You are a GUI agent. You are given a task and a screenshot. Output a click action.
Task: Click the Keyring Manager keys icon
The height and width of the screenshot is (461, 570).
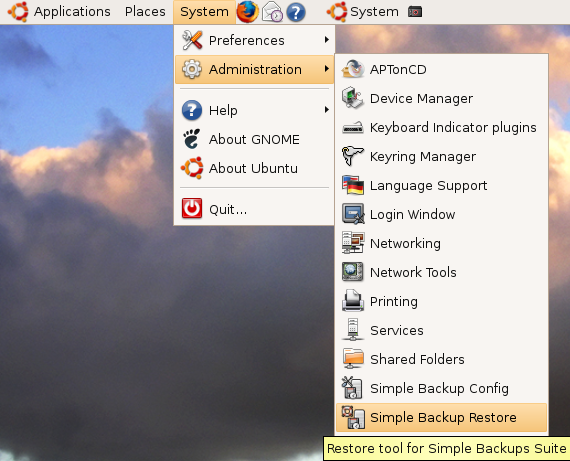(353, 156)
